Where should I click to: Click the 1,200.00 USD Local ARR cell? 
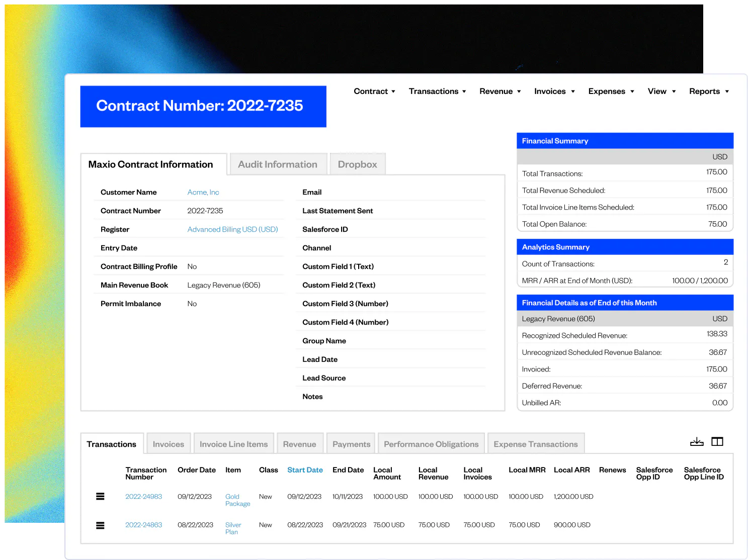[573, 497]
